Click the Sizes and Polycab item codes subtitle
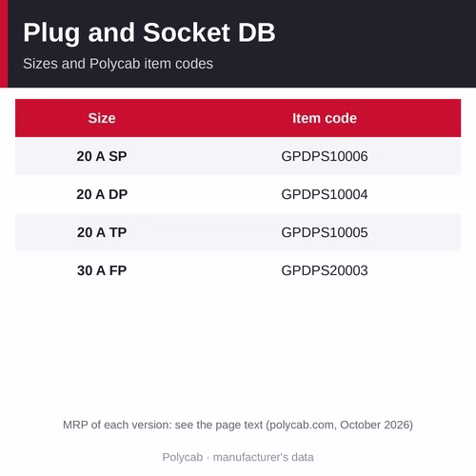This screenshot has height=476, width=476. pyautogui.click(x=118, y=64)
